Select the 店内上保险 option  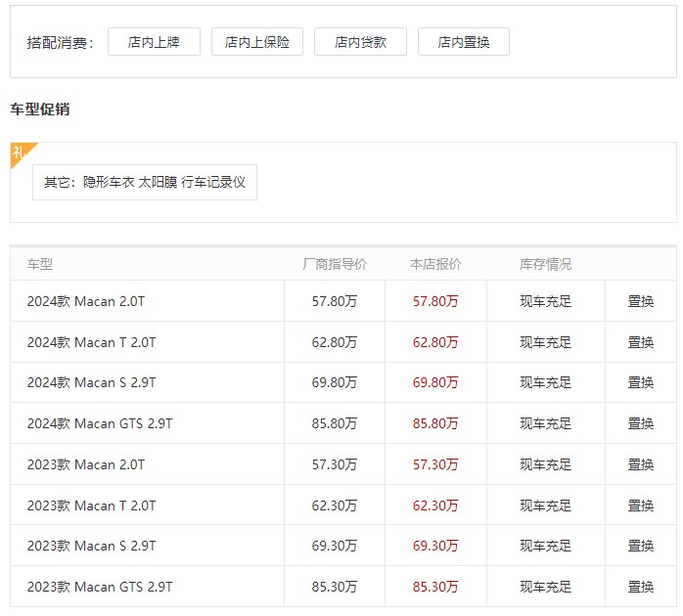(257, 42)
